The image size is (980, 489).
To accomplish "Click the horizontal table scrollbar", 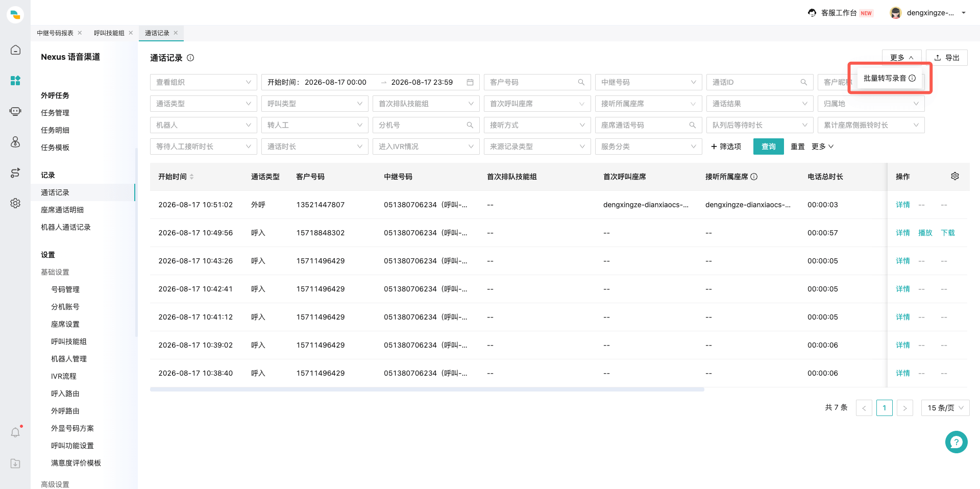I will pyautogui.click(x=427, y=389).
